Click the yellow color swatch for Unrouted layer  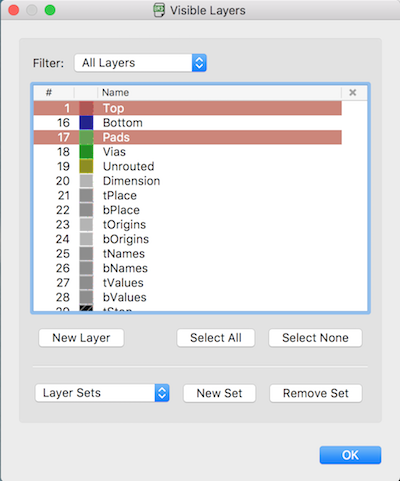[x=86, y=166]
